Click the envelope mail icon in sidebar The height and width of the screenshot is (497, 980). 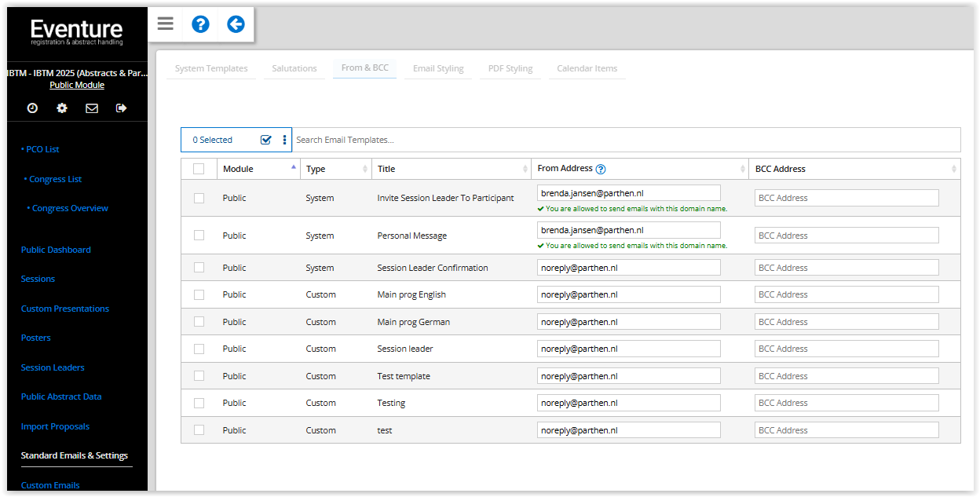(x=92, y=108)
